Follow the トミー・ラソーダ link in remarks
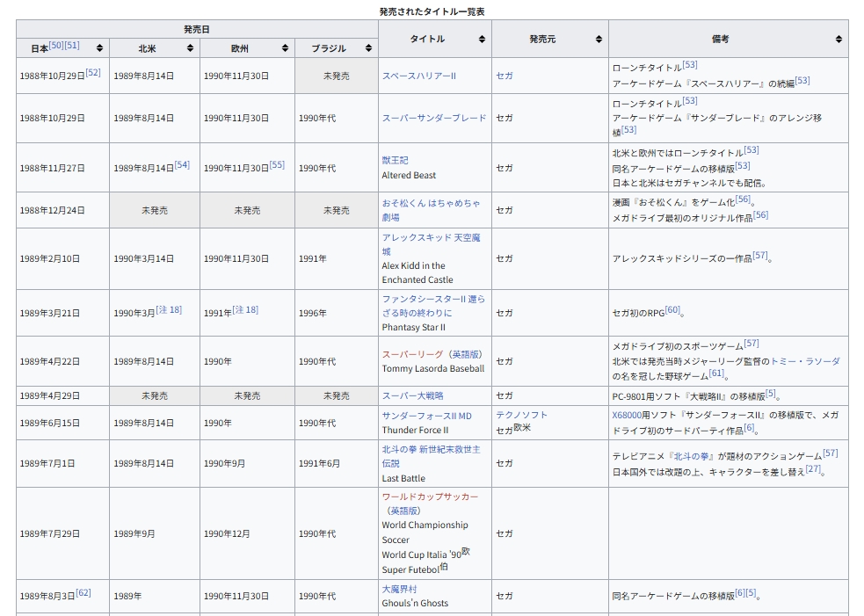The image size is (864, 616). 805,361
